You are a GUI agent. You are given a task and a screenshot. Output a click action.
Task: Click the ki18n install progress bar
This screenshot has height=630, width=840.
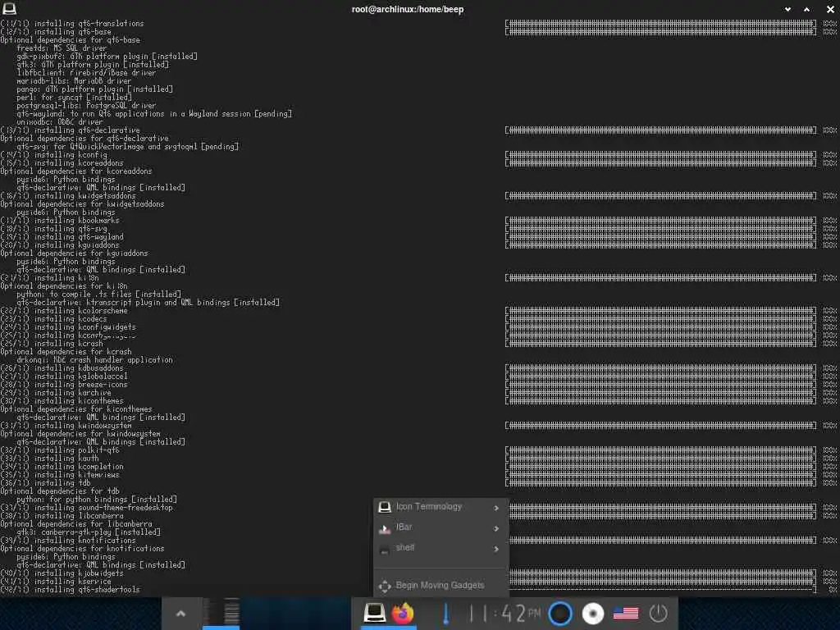pos(660,277)
